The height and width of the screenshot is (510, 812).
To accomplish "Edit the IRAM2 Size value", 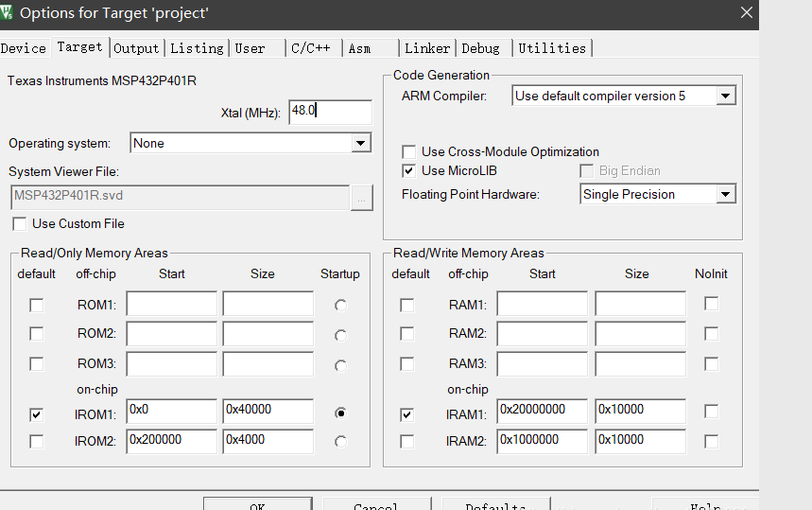I will (641, 441).
